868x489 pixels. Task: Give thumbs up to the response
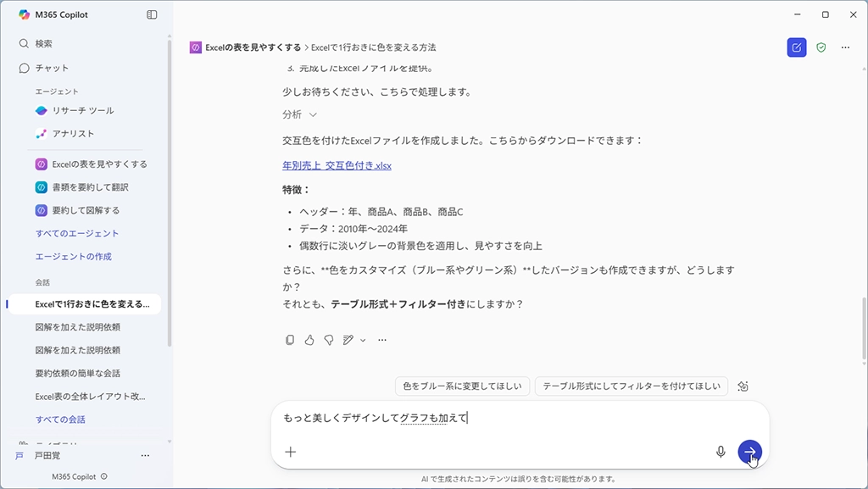[x=309, y=340]
